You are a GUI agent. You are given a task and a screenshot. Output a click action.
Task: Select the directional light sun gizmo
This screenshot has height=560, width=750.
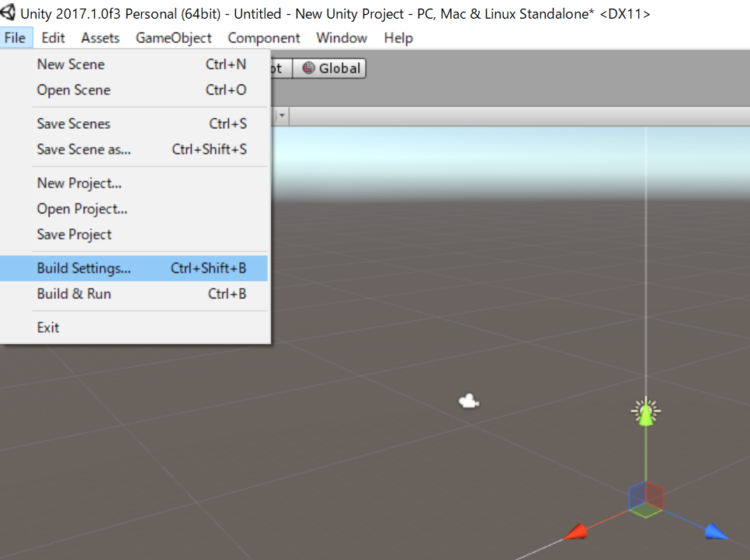646,410
